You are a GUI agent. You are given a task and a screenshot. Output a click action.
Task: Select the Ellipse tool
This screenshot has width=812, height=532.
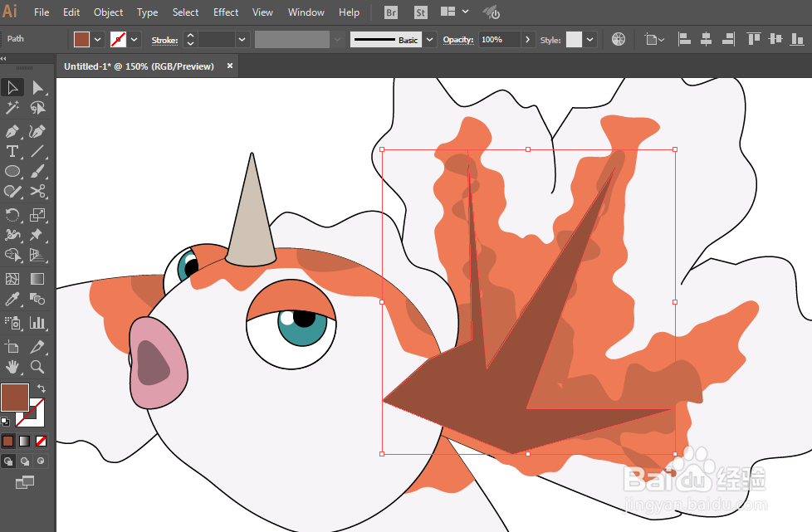tap(12, 171)
